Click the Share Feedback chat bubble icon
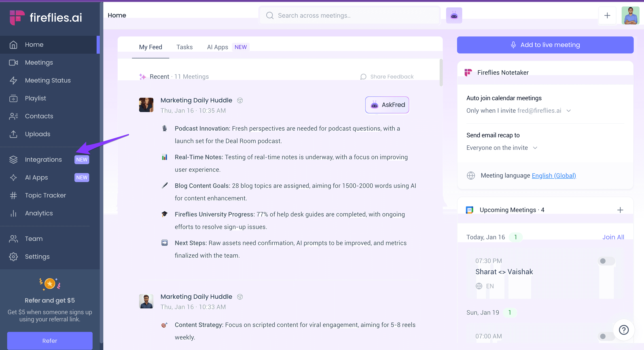The image size is (644, 350). tap(363, 76)
